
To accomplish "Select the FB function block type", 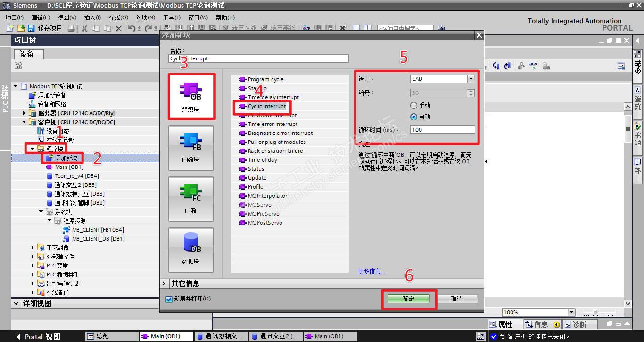I will (191, 147).
